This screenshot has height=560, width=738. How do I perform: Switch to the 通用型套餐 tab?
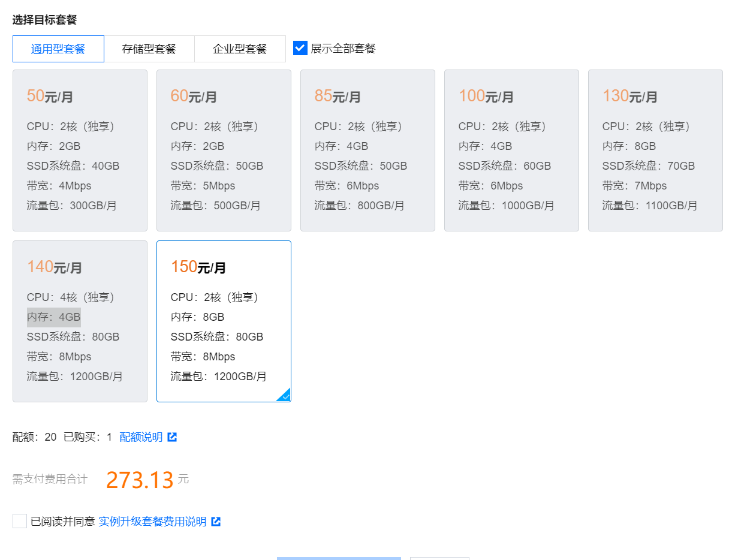tap(58, 49)
